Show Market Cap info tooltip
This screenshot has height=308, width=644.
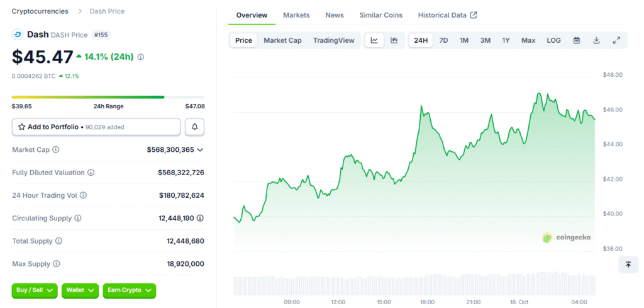point(56,150)
